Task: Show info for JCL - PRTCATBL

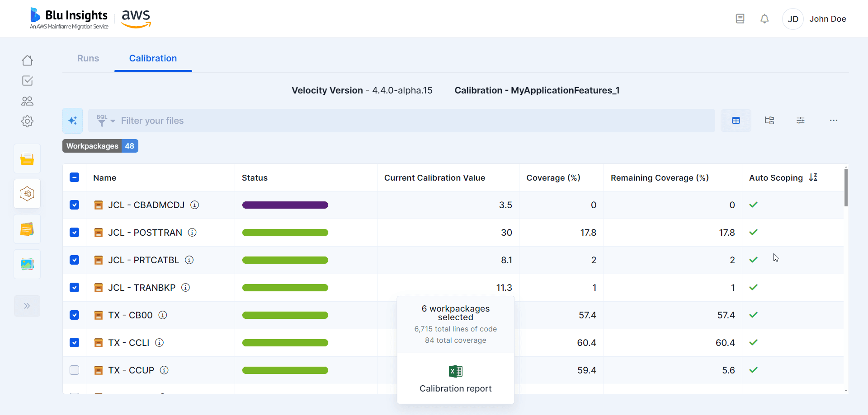Action: click(189, 260)
